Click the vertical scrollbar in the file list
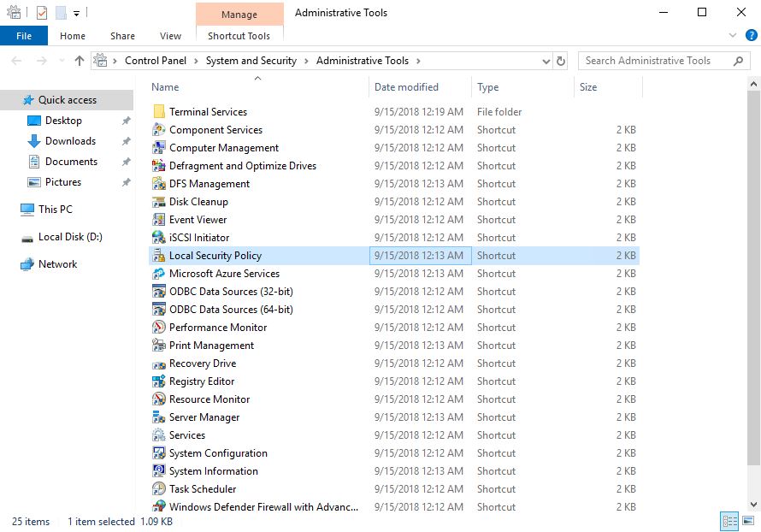 [x=753, y=276]
